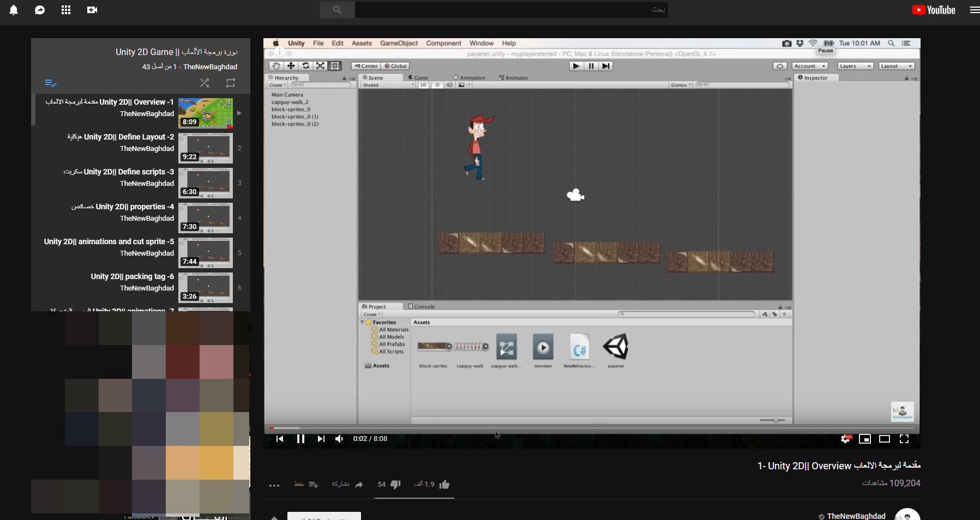This screenshot has height=520, width=980.
Task: Go to the YouTube home logo
Action: [x=934, y=10]
